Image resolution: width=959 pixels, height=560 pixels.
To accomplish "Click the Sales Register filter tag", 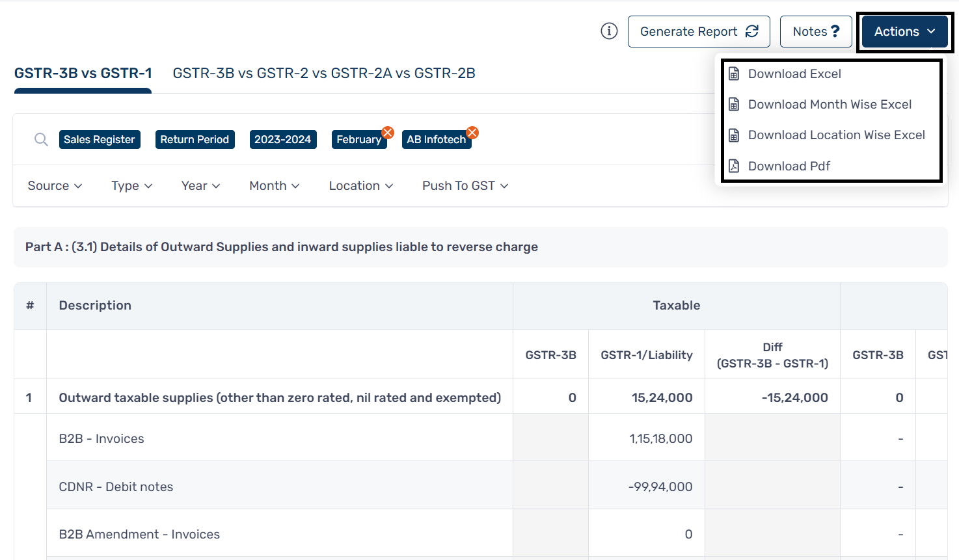I will click(x=100, y=140).
